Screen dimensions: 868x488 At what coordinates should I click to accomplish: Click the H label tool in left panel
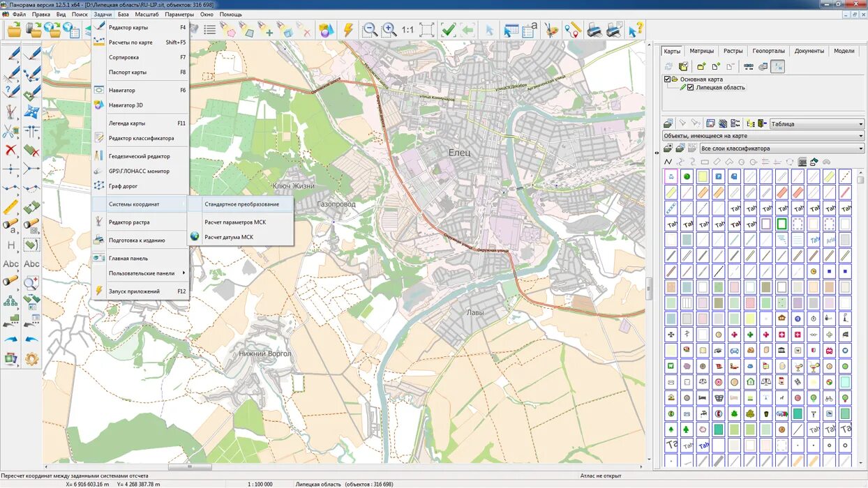(x=10, y=245)
